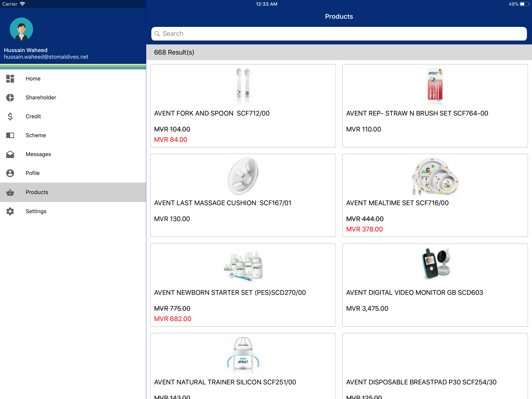Select AVENT REP- STRAW N BRUSH SET title

pyautogui.click(x=417, y=113)
